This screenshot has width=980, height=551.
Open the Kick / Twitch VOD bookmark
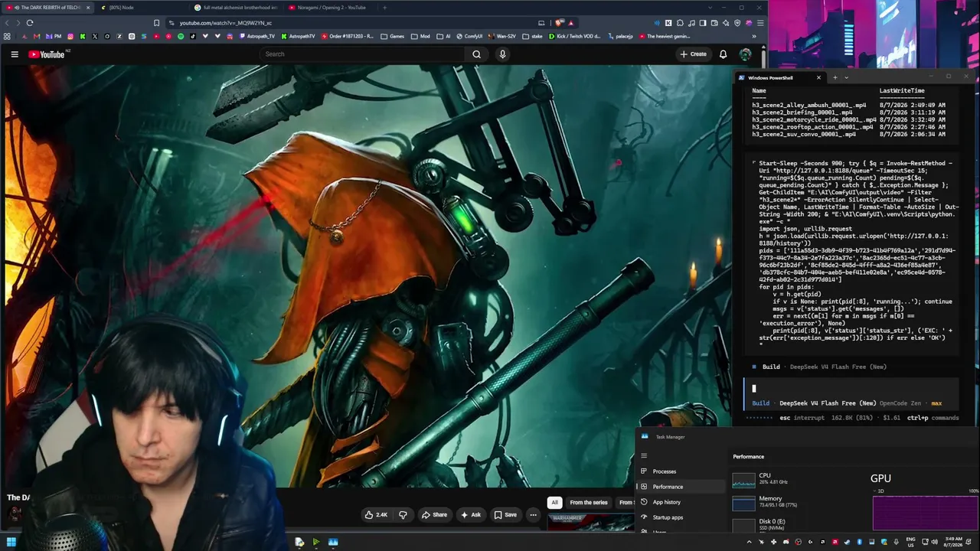click(x=575, y=36)
